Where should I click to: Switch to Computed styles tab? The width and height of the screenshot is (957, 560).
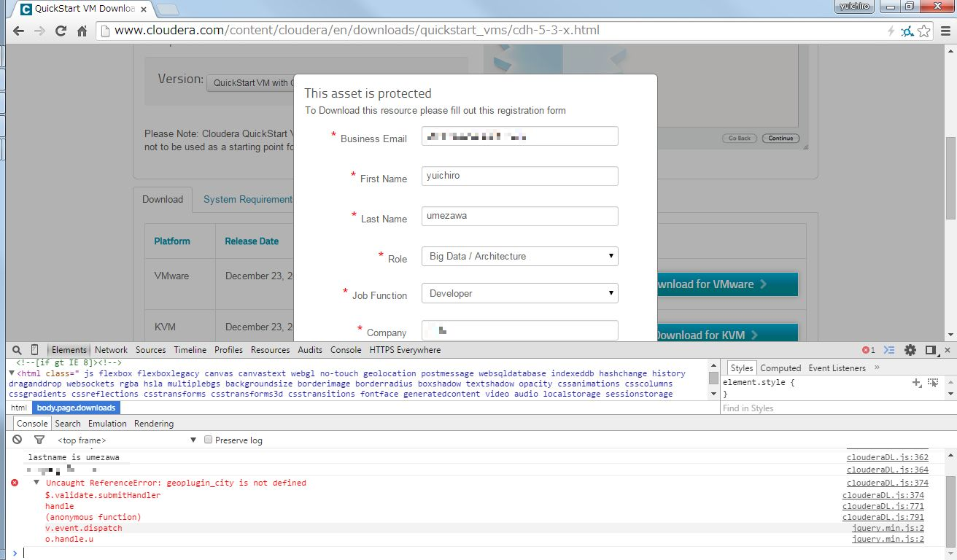click(x=780, y=368)
